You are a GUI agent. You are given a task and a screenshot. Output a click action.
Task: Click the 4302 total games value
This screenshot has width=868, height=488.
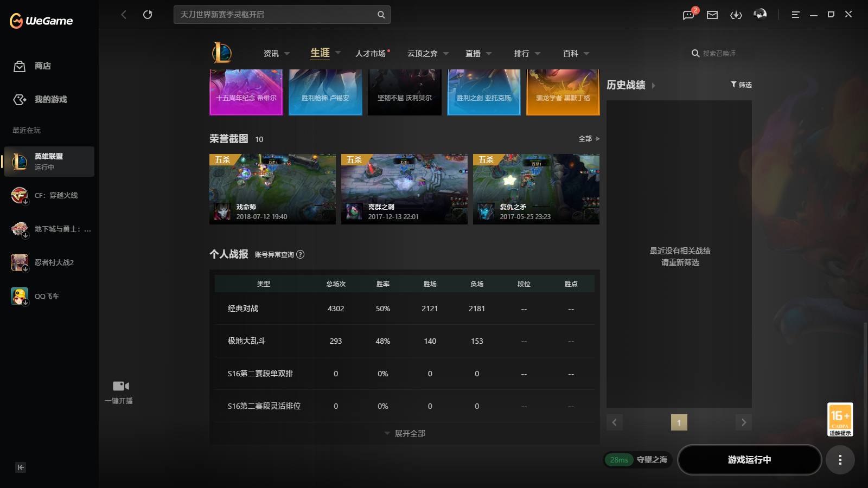(x=336, y=309)
